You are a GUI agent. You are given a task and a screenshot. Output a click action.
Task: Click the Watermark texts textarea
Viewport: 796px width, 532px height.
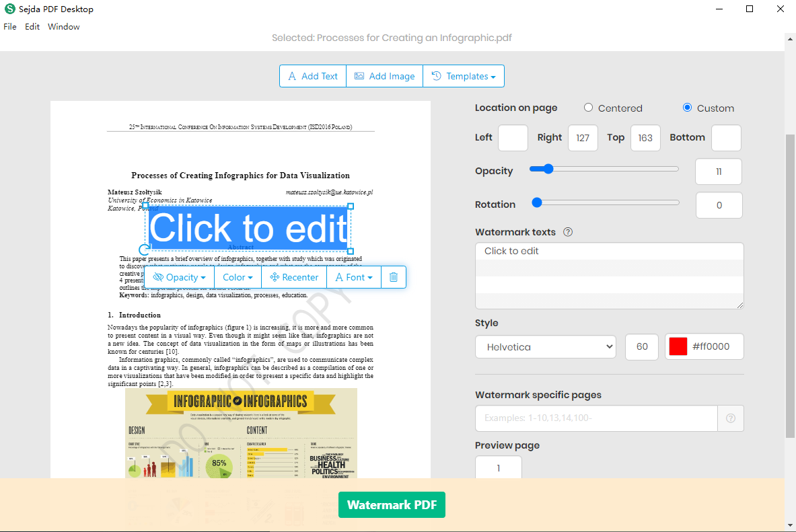tap(609, 276)
